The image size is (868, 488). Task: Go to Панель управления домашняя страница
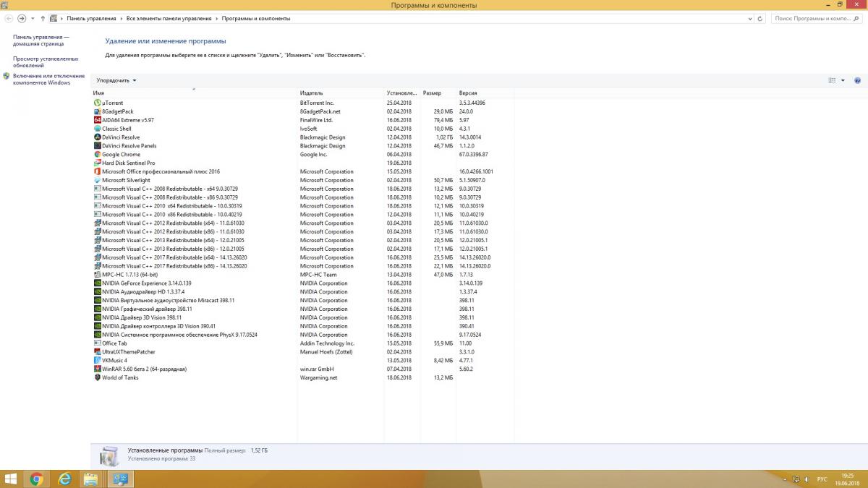[41, 40]
